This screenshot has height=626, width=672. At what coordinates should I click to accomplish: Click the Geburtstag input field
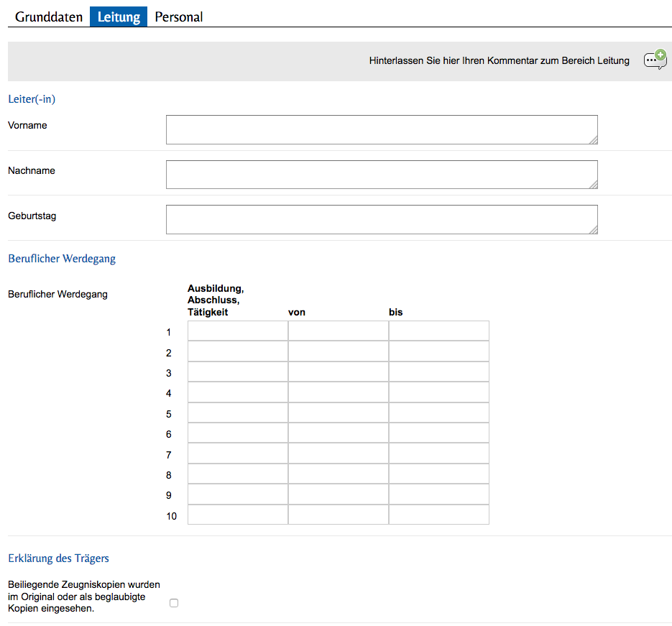click(x=381, y=219)
